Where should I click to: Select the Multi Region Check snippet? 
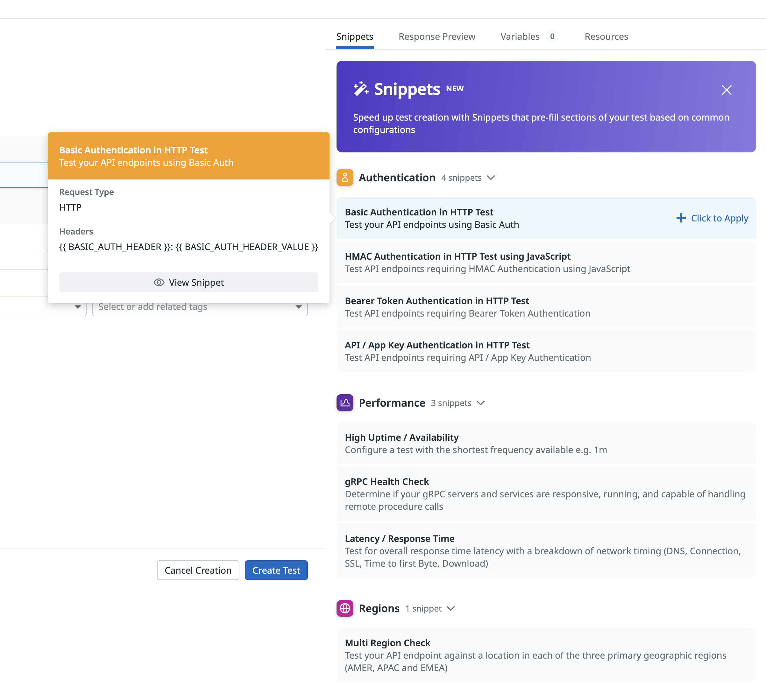546,655
